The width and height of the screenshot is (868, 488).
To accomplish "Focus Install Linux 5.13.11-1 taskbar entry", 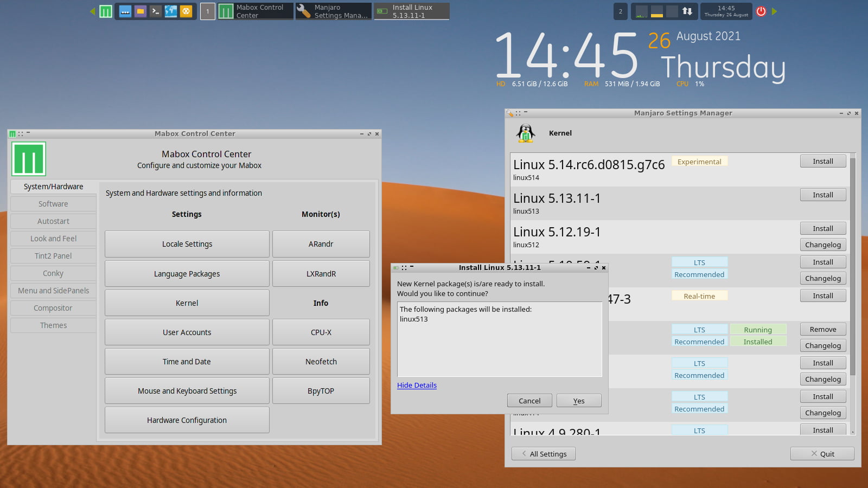I will (x=412, y=11).
